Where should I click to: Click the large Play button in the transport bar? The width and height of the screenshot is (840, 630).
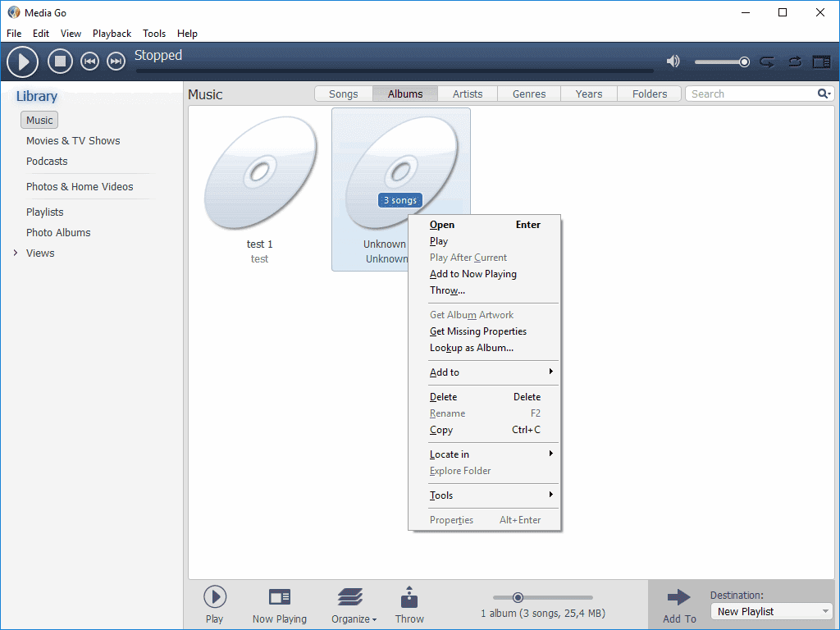22,62
